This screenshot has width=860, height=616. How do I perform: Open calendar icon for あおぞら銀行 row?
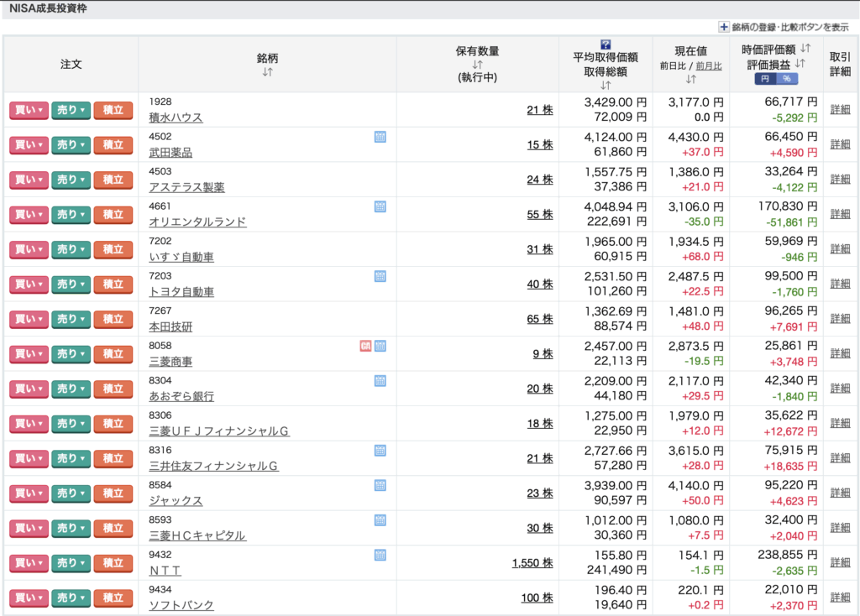pos(380,381)
